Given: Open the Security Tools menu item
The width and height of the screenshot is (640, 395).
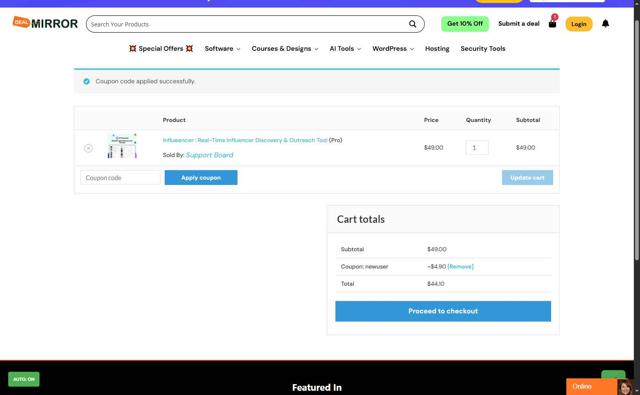Looking at the screenshot, I should click(x=483, y=49).
